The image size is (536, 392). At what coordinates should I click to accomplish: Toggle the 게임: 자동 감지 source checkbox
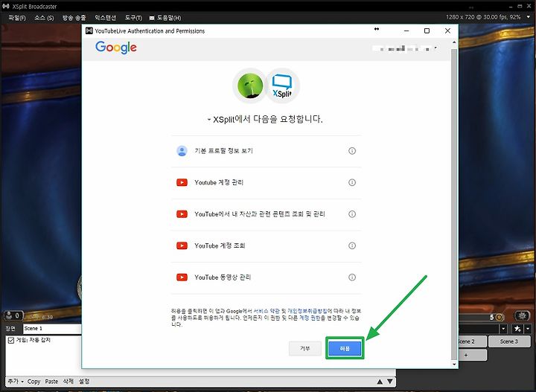pos(11,340)
